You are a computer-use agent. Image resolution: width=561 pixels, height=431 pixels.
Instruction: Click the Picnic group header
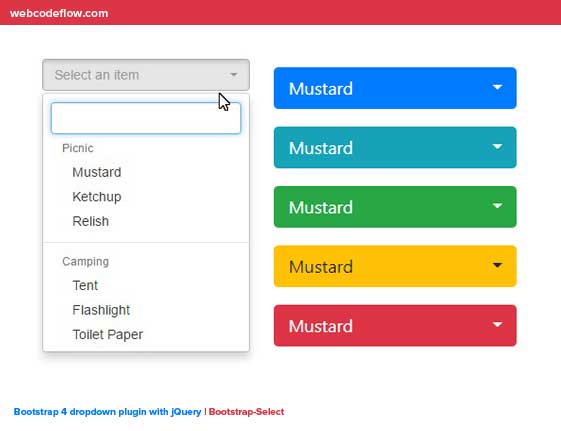(78, 148)
